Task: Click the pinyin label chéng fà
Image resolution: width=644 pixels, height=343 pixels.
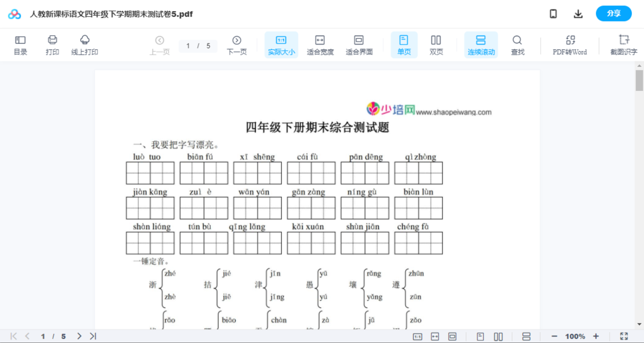Action: pyautogui.click(x=413, y=227)
